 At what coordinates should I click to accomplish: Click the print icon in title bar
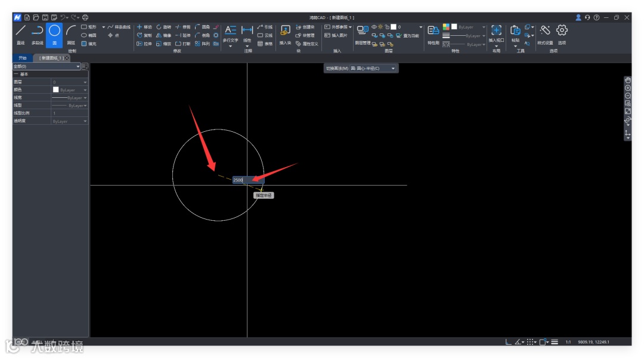tap(85, 17)
